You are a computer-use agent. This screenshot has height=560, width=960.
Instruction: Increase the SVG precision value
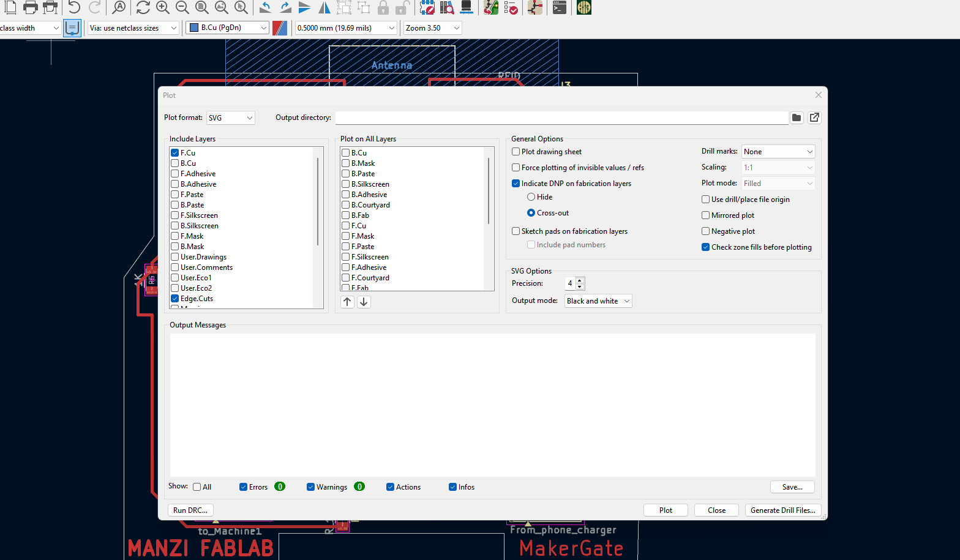coord(580,280)
